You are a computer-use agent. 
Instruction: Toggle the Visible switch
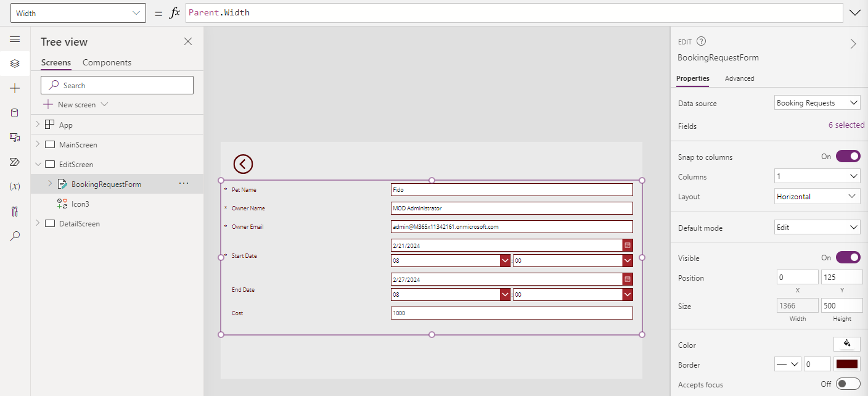pos(848,257)
